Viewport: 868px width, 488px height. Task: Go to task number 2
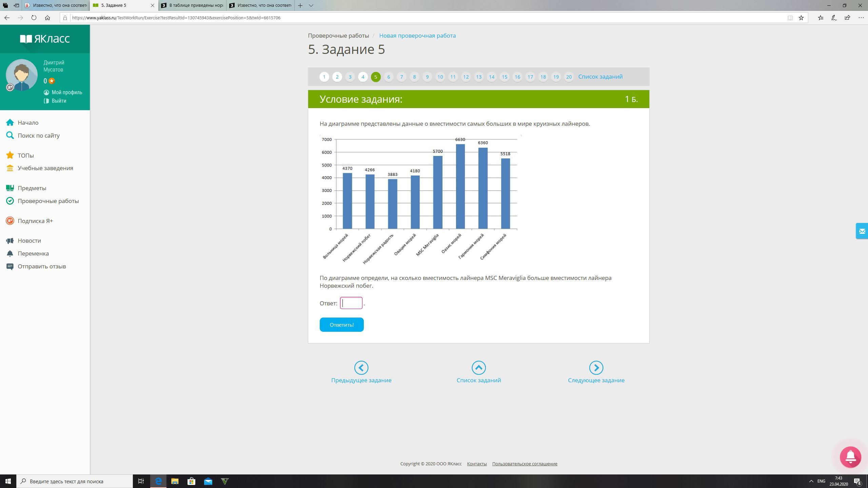click(337, 77)
